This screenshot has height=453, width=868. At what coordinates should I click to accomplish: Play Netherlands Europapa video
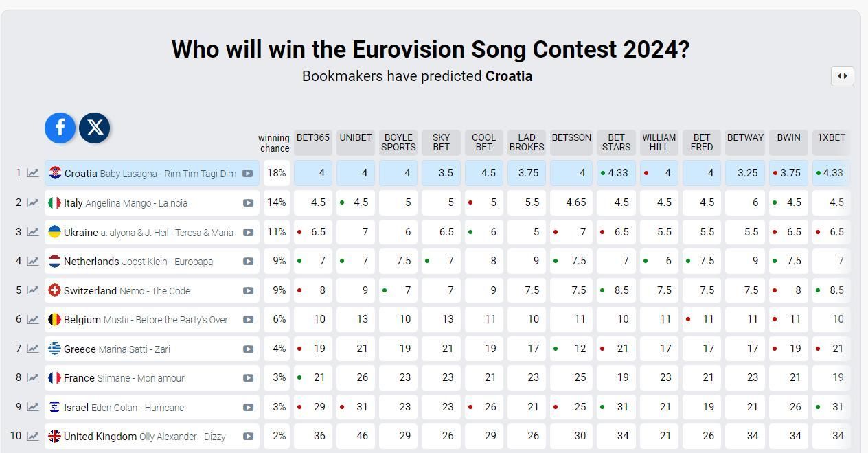pos(248,262)
